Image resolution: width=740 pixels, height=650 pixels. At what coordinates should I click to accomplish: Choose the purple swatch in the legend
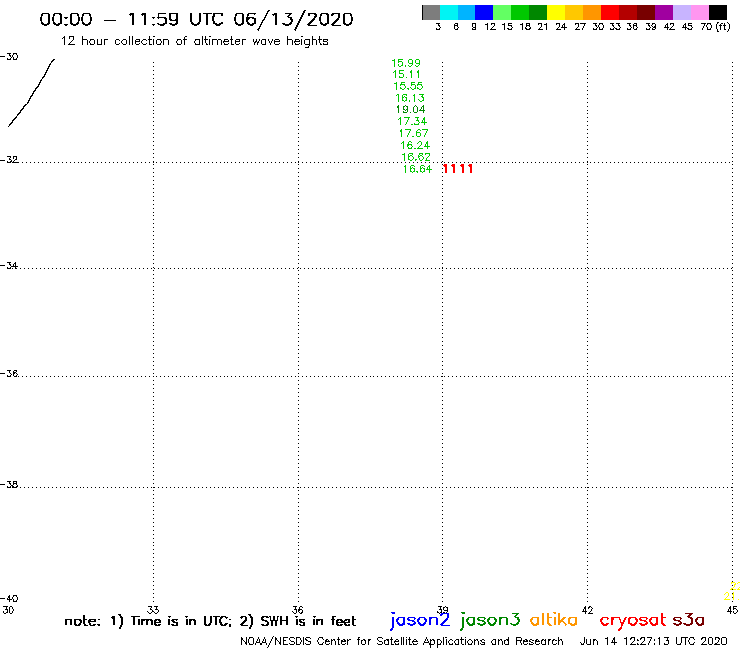[664, 13]
